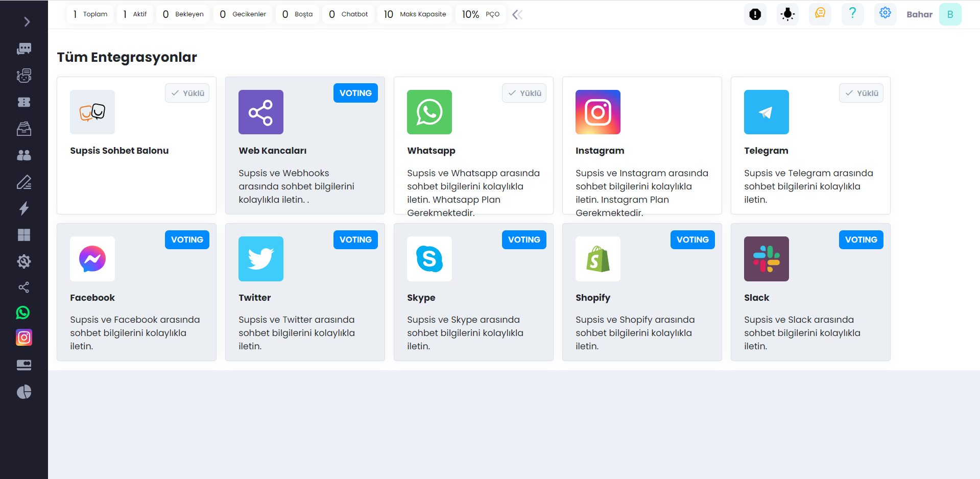Open the Supsis Sohbet Balonu logo
The image size is (980, 479).
pyautogui.click(x=92, y=112)
